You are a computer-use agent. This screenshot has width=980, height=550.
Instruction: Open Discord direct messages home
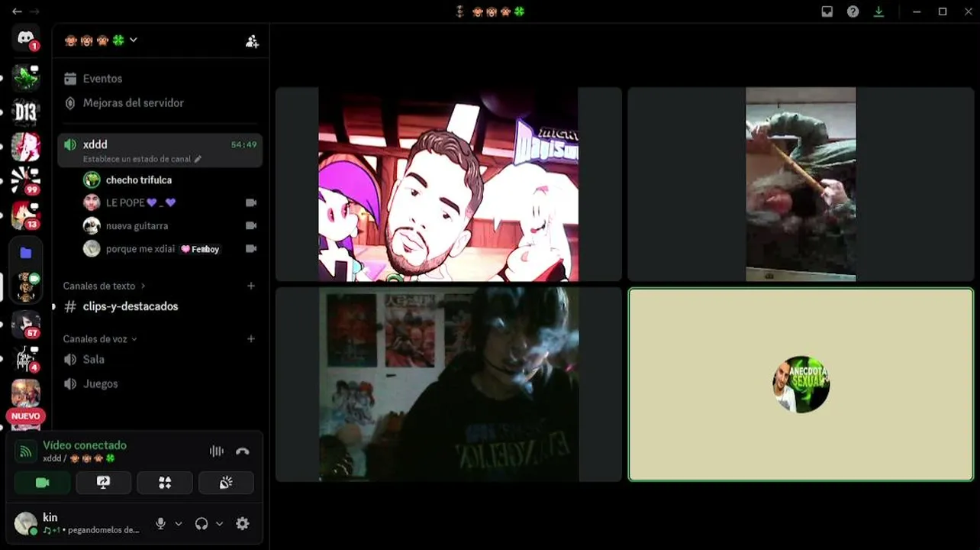[x=26, y=38]
